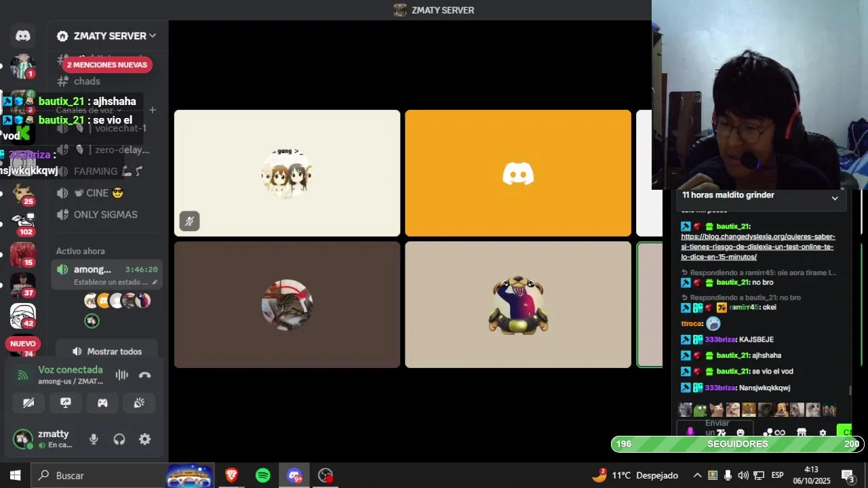Open the Windows notification center
This screenshot has height=488, width=868.
click(x=848, y=475)
